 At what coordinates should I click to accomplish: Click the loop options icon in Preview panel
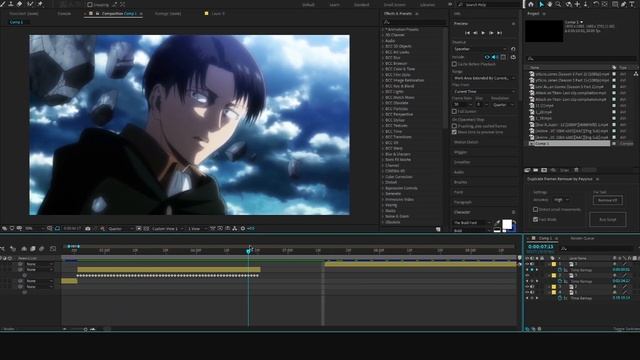point(513,57)
